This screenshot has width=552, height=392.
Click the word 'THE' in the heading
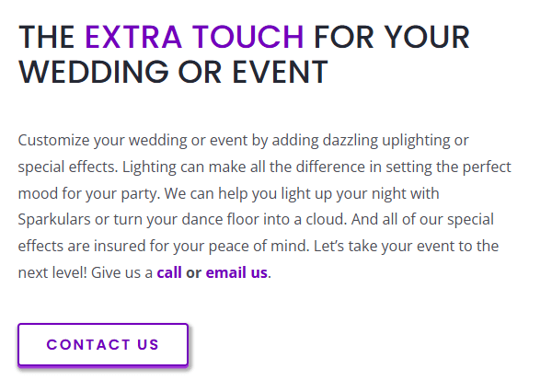point(47,37)
